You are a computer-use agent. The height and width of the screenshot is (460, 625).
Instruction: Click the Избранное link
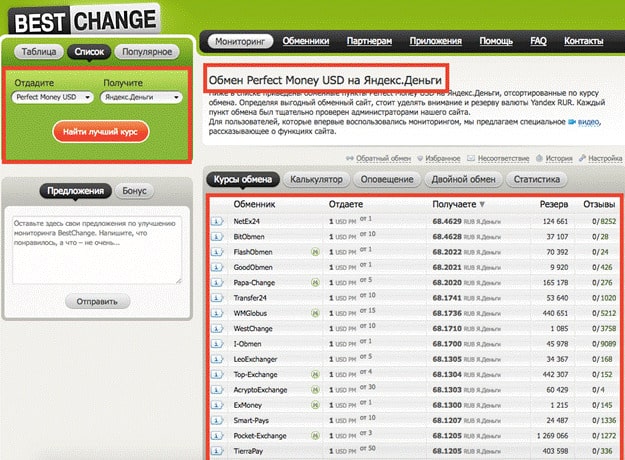(442, 159)
